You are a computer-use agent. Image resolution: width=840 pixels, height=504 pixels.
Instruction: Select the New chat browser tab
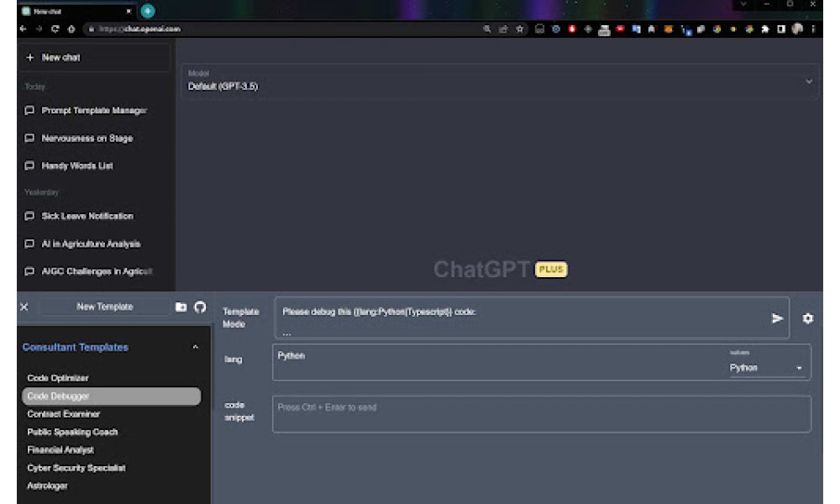click(x=77, y=11)
